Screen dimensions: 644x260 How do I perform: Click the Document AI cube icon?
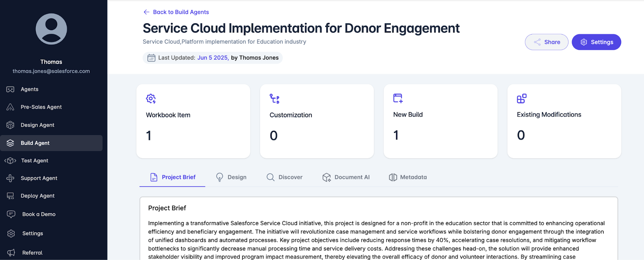coord(326,177)
